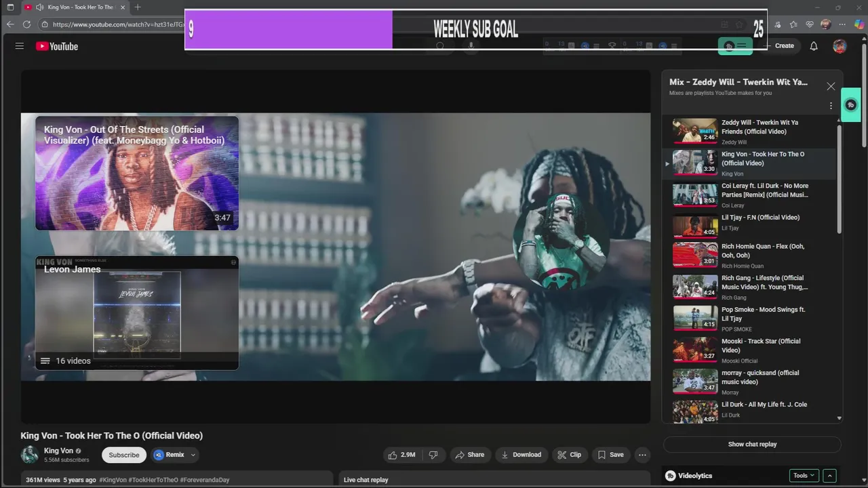
Task: Subscribe to King Von channel
Action: 124,455
